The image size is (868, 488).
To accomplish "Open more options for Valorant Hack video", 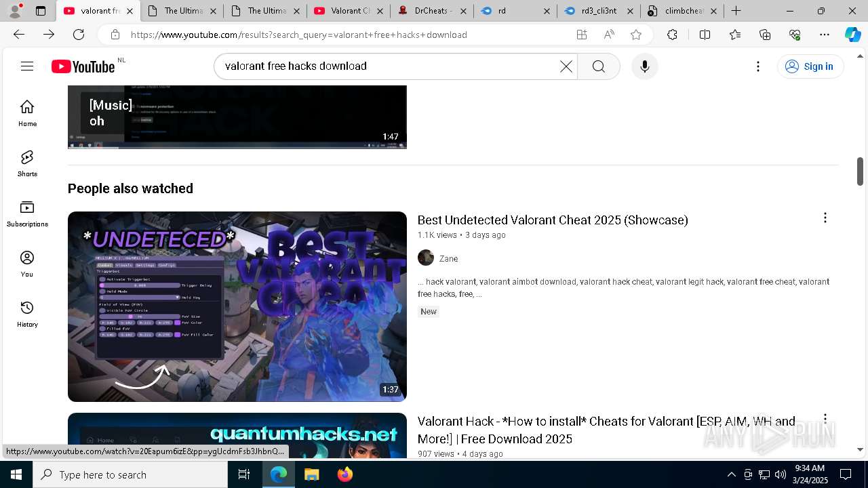I will tap(825, 419).
